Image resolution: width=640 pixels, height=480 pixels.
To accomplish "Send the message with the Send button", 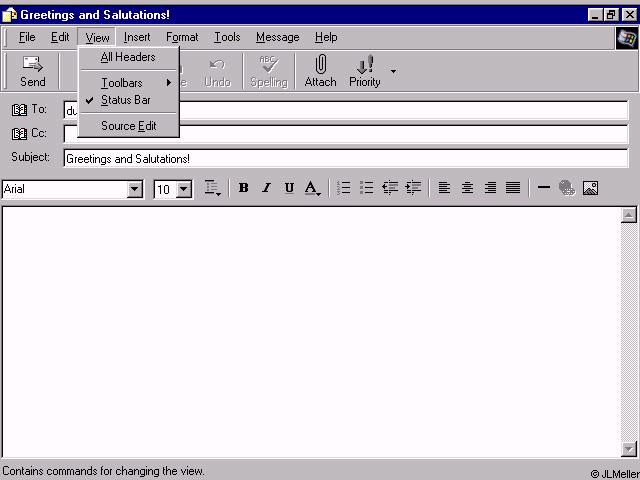I will tap(33, 71).
